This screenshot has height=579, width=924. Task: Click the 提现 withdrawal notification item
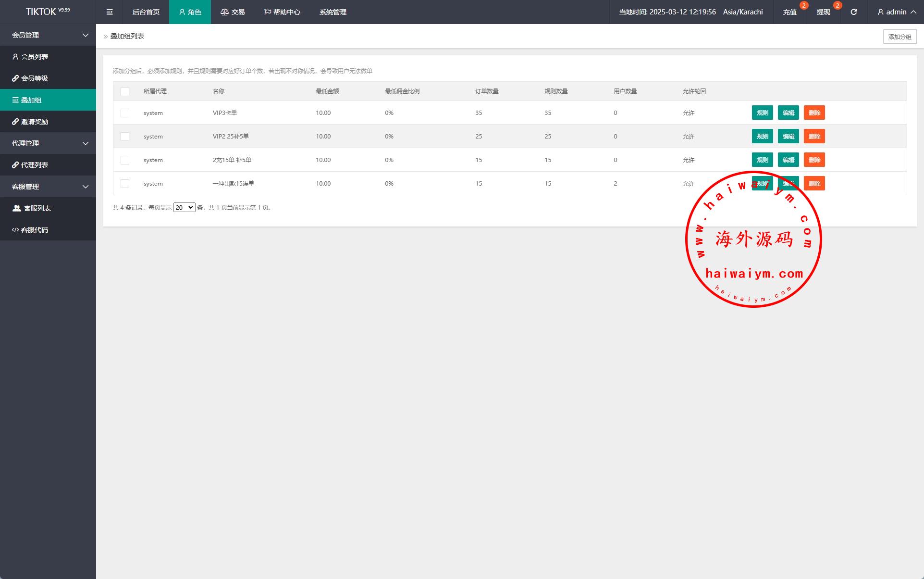823,12
